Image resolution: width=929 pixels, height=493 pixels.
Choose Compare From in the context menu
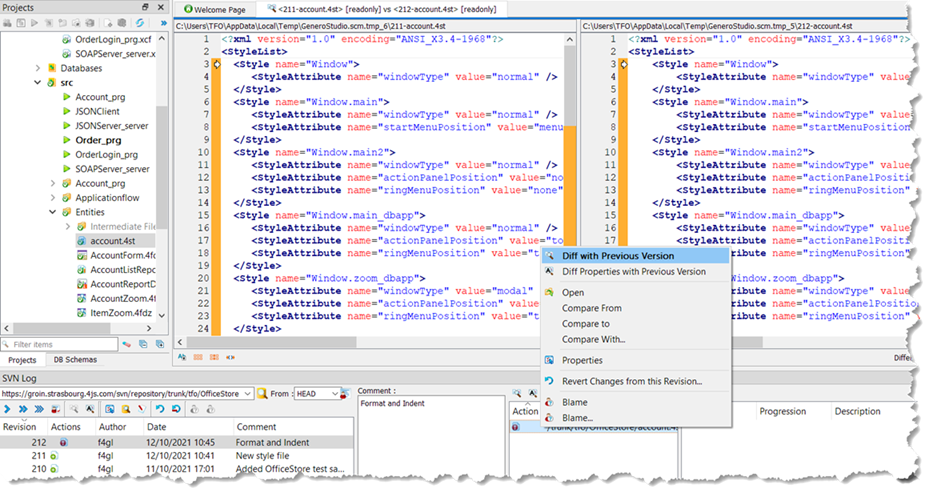636,308
